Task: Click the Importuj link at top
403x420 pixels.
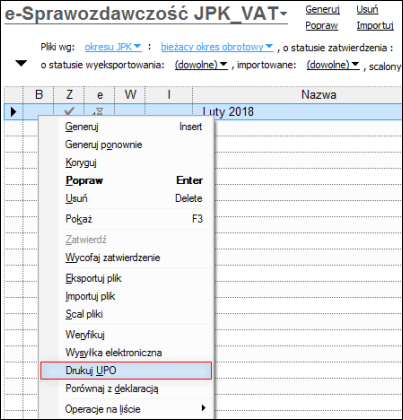Action: pyautogui.click(x=375, y=26)
